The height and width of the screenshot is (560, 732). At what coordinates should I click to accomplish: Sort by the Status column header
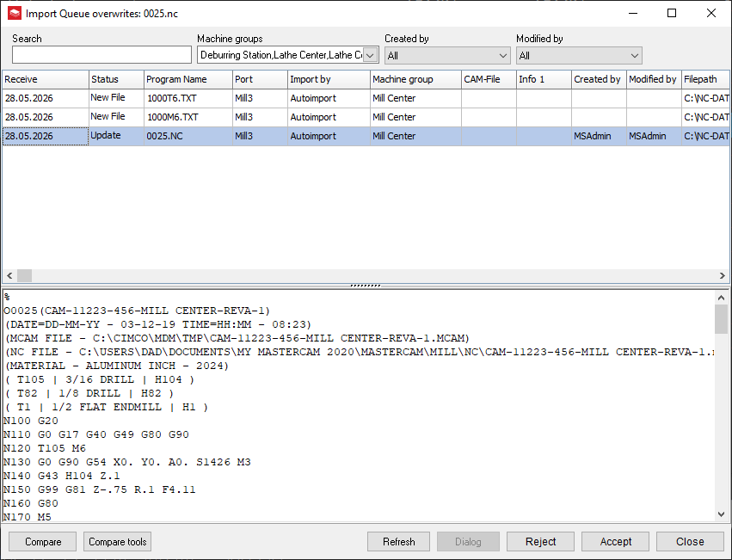(116, 79)
